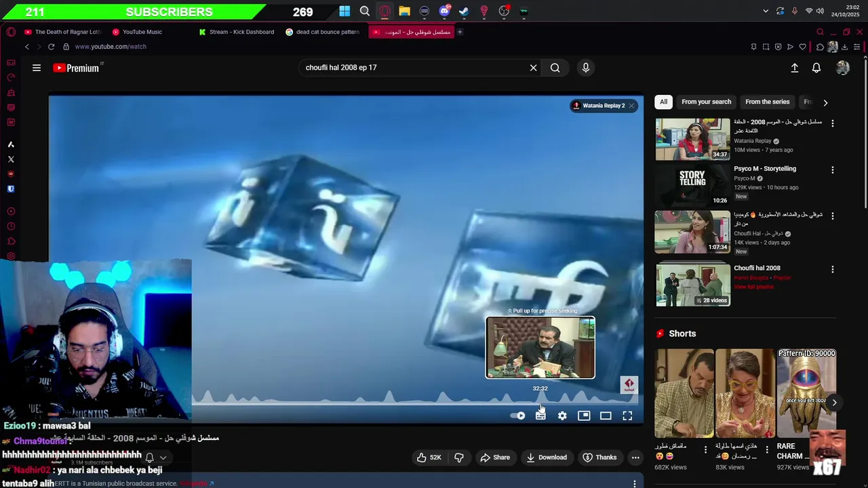Open options for Choufli hal 2008 playlist

pos(833,269)
